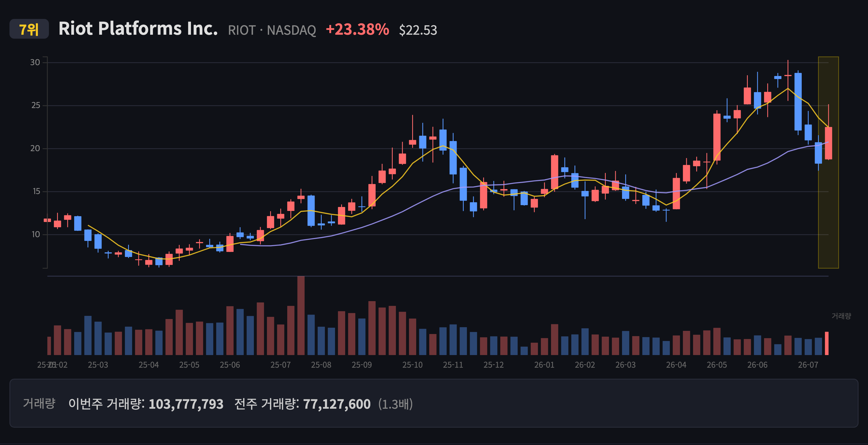Select the 25-04 date axis label
This screenshot has width=868, height=445.
149,365
